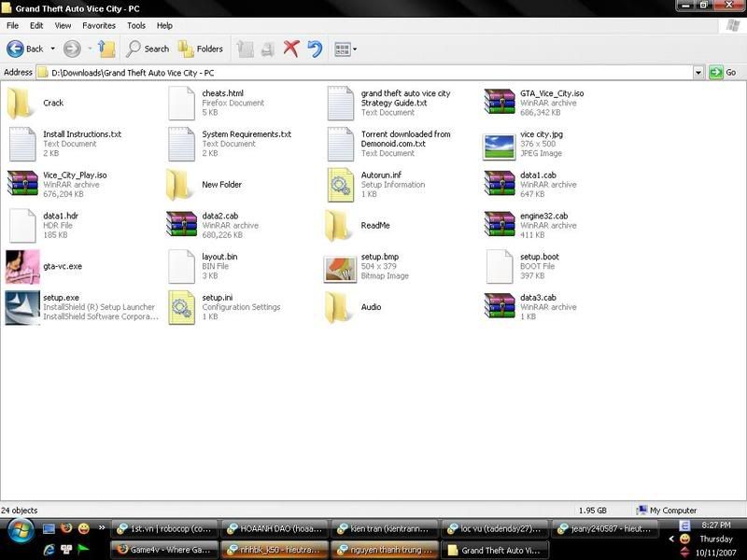Open the Search pane
This screenshot has width=747, height=560.
tap(148, 49)
